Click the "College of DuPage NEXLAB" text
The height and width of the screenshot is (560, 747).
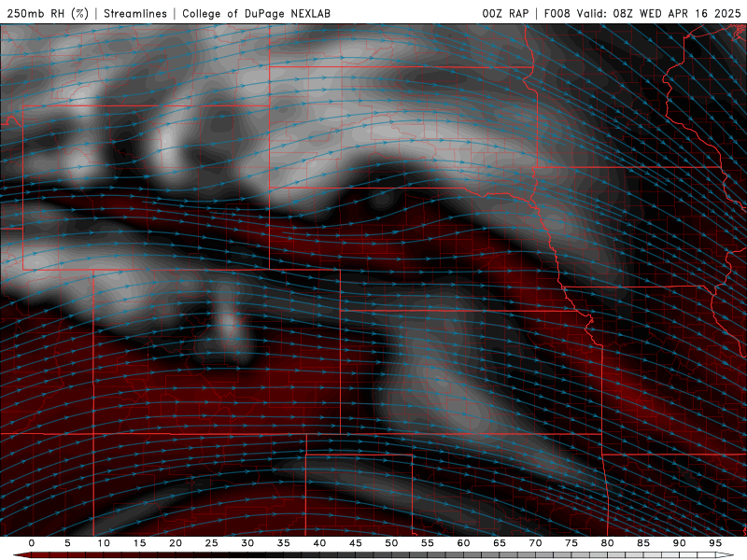256,13
